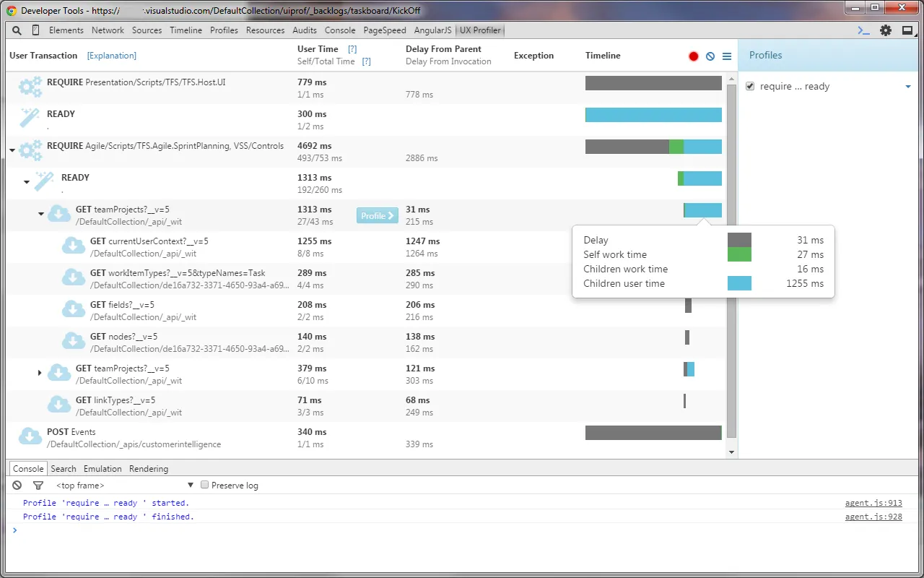Click the cloud icon for GET fields

74,309
